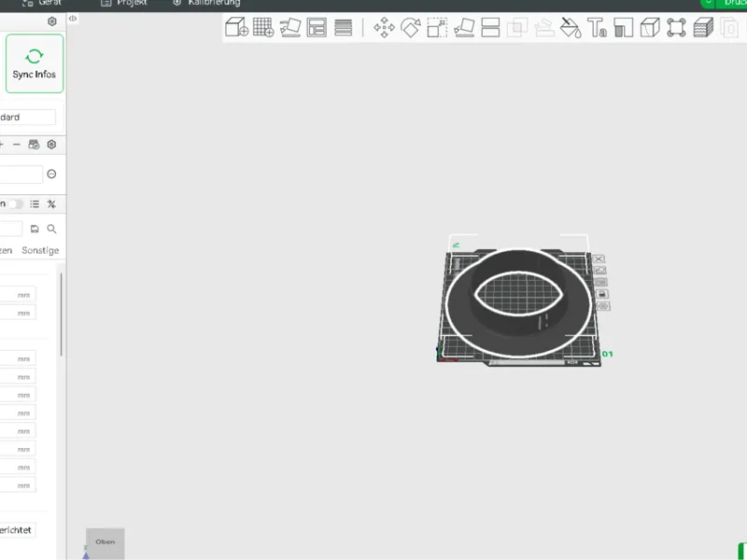
Task: Activate the Lay on face tool
Action: pos(464,27)
